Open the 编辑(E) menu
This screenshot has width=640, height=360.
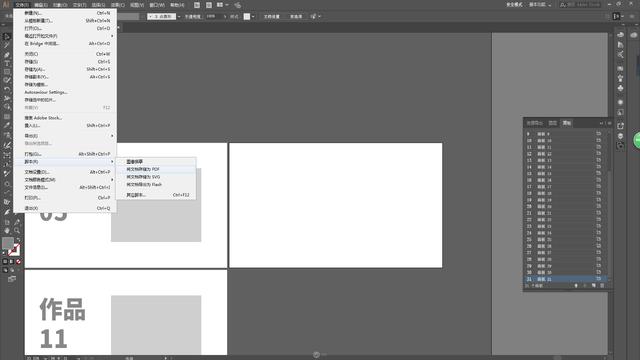click(41, 5)
